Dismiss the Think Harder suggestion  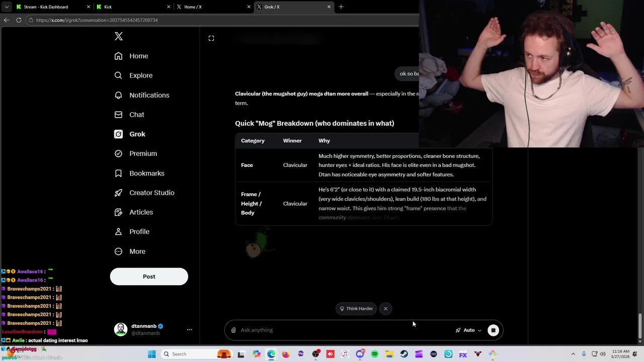(385, 309)
